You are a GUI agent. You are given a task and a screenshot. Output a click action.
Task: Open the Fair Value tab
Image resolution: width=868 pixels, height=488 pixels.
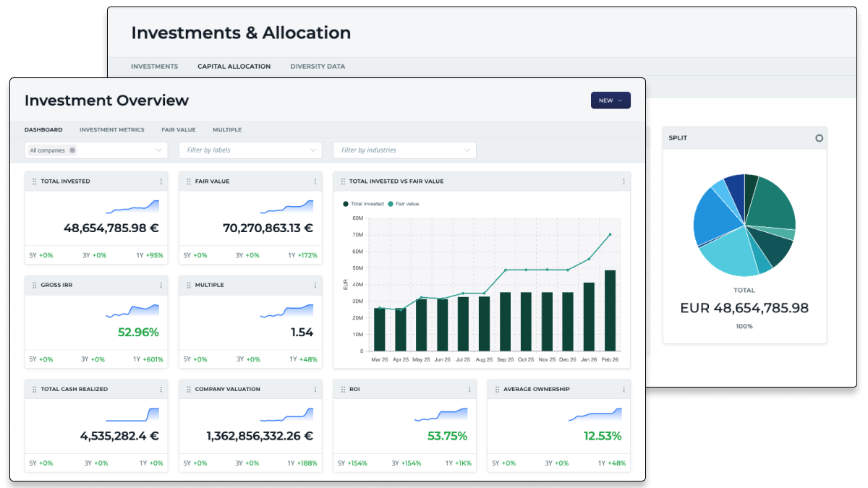click(x=178, y=130)
